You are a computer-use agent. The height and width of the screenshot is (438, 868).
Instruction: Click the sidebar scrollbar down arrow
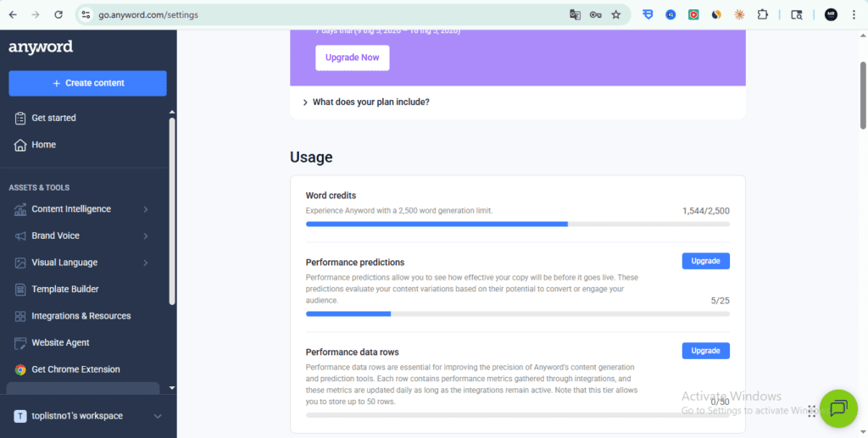(171, 388)
